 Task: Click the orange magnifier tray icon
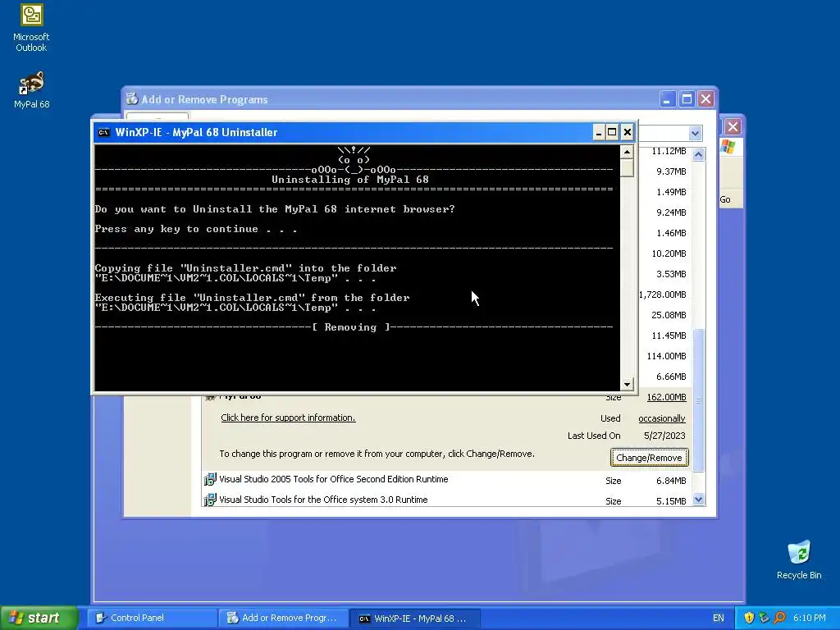click(779, 618)
